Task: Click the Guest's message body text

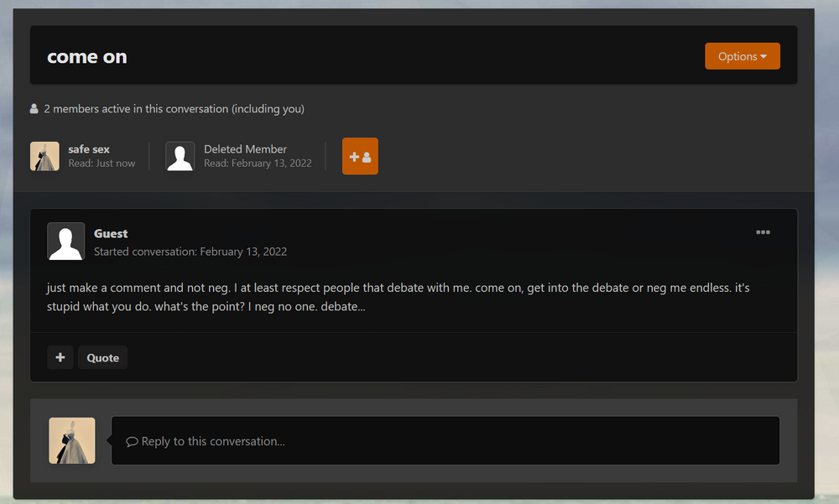Action: (x=398, y=297)
